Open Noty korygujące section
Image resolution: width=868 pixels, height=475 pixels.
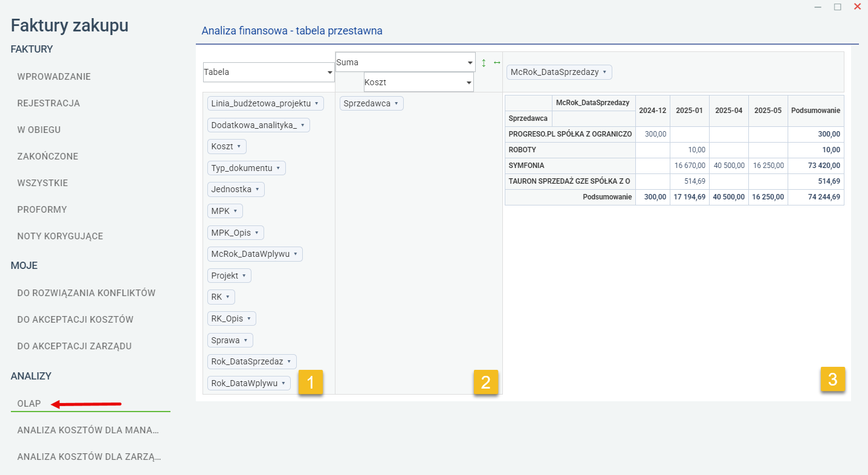pos(60,236)
